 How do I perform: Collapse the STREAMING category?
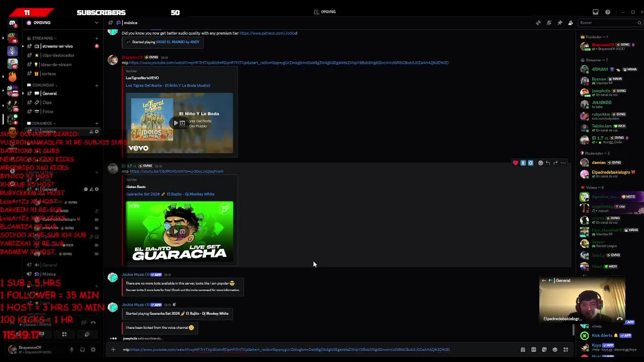[42, 38]
